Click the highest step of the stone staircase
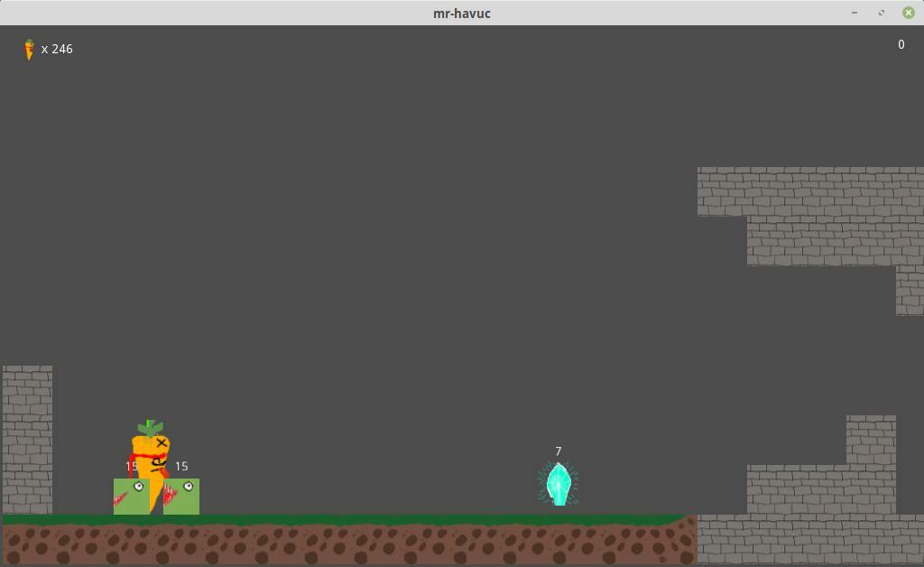Image resolution: width=924 pixels, height=567 pixels. point(871,439)
